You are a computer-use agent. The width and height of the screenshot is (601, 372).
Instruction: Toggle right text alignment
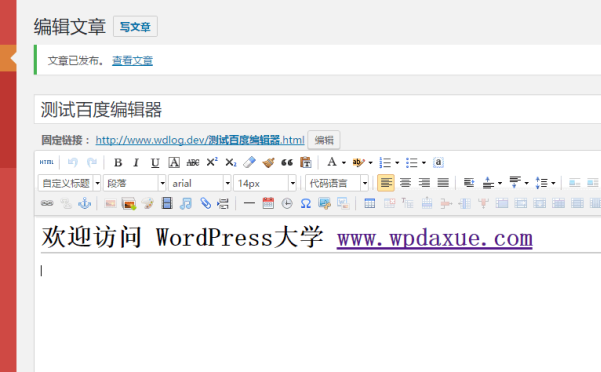click(x=424, y=183)
